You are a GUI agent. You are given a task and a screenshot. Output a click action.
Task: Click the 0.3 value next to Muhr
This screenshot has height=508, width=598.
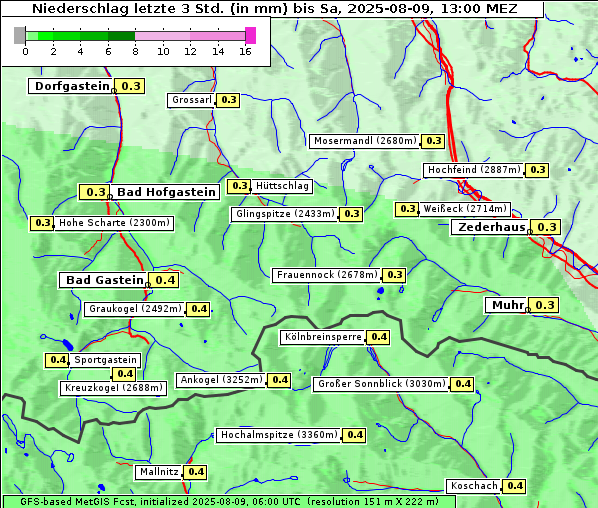coord(544,305)
